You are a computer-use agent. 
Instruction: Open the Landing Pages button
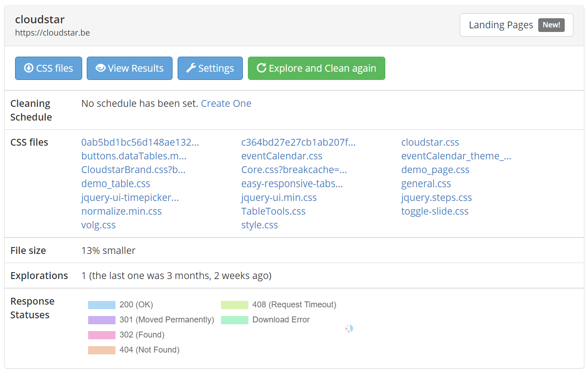pos(516,25)
